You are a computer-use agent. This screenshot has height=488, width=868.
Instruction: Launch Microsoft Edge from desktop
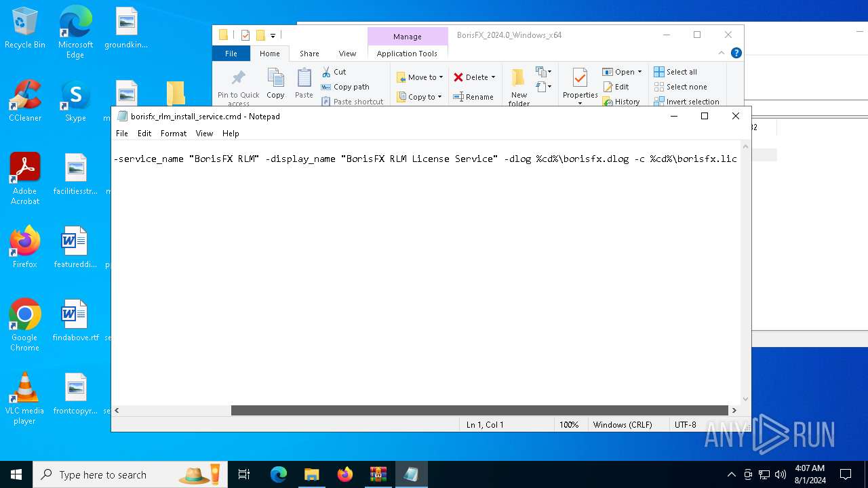pyautogui.click(x=75, y=32)
